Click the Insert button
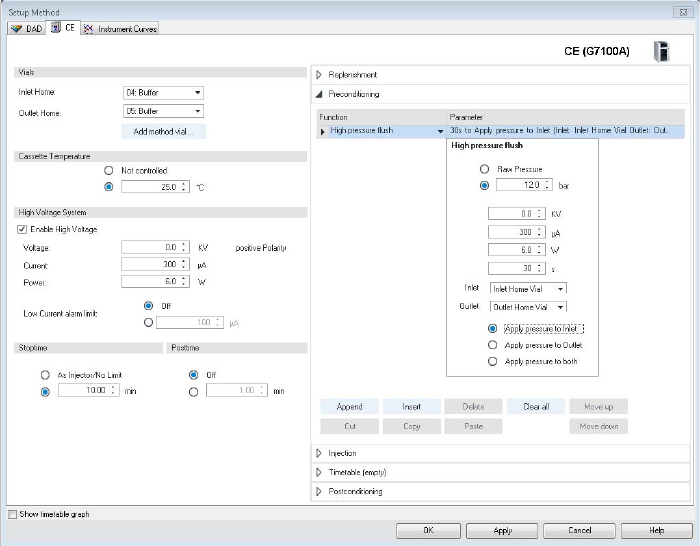The height and width of the screenshot is (546, 700). 412,407
